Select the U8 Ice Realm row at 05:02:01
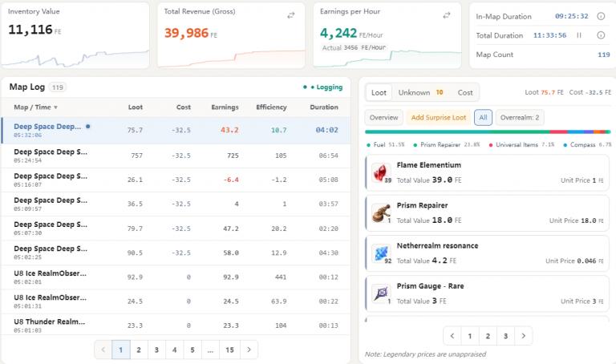616x364 pixels. point(176,277)
